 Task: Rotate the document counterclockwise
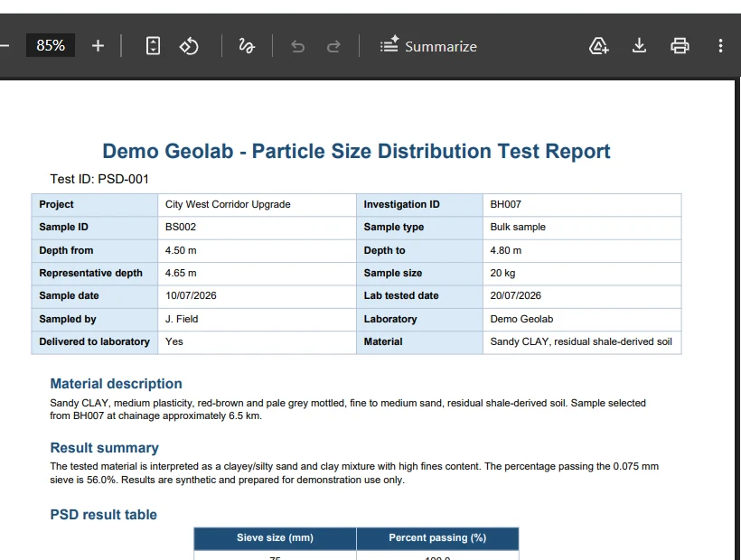189,46
